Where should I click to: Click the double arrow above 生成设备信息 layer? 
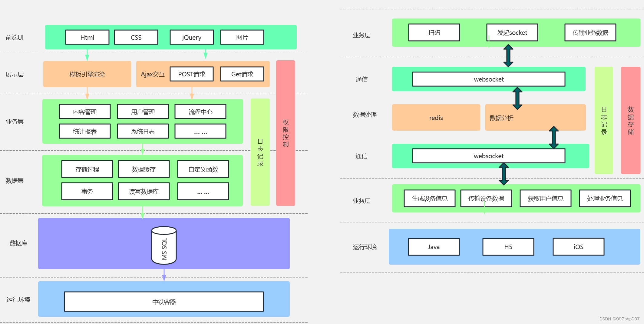[x=504, y=174]
